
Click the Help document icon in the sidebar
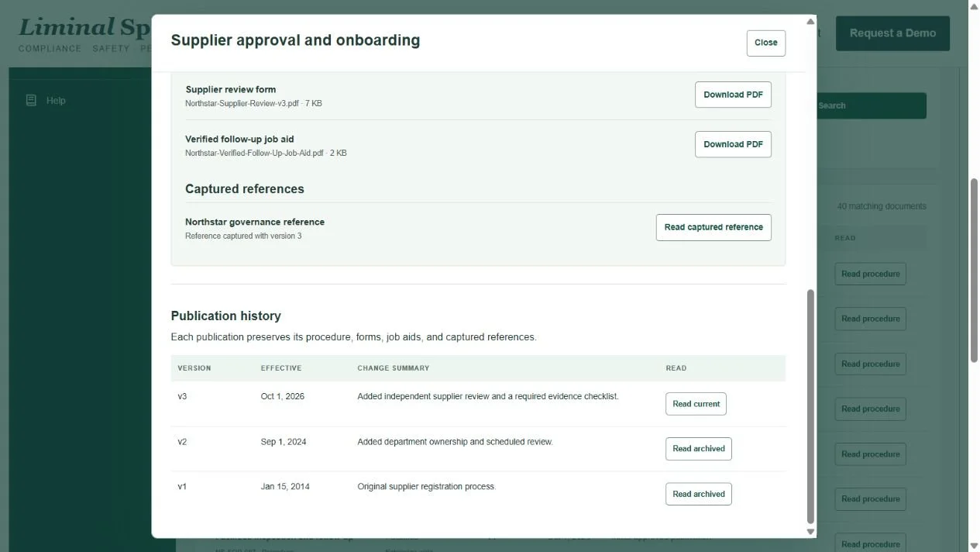(31, 100)
